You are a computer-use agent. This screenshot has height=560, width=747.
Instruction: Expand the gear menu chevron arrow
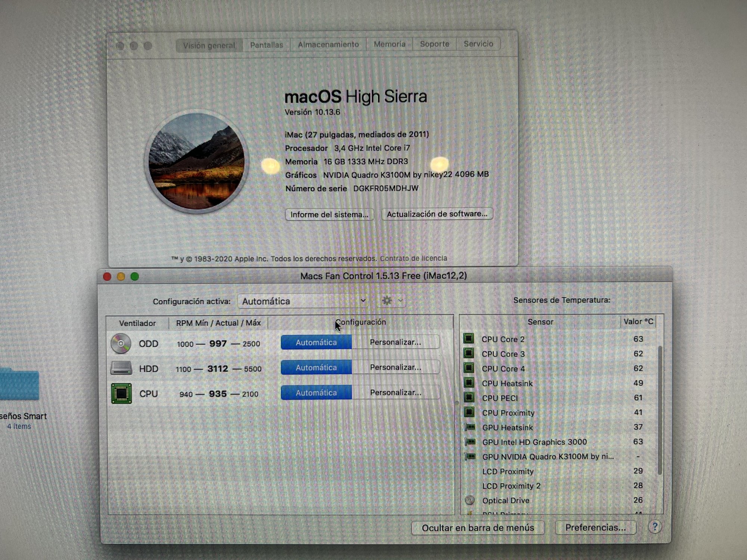click(401, 301)
